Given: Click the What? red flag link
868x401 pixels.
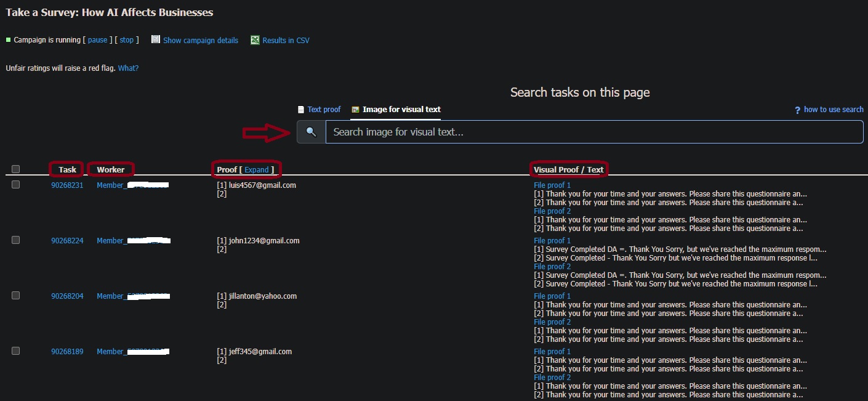Looking at the screenshot, I should [x=128, y=68].
